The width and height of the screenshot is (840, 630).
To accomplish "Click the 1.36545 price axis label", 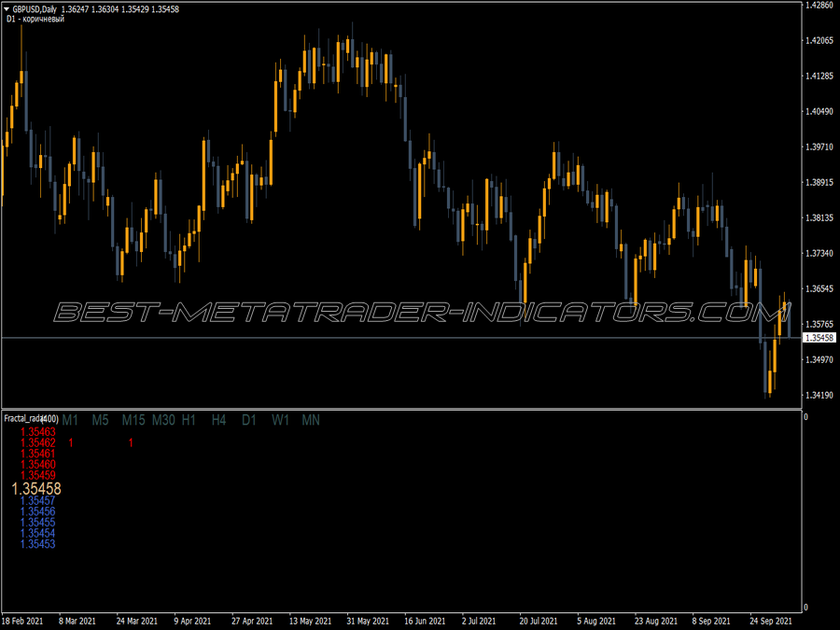I will coord(819,288).
